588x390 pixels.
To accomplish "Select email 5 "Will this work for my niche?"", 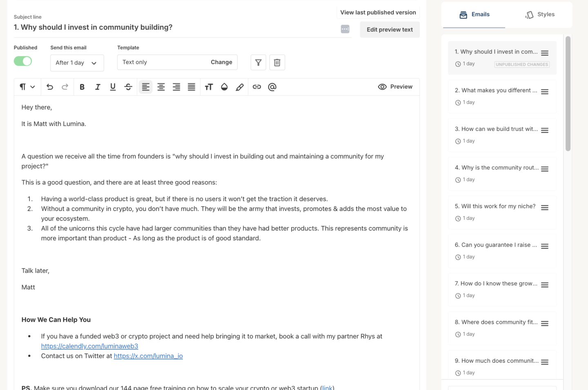I will click(x=502, y=212).
